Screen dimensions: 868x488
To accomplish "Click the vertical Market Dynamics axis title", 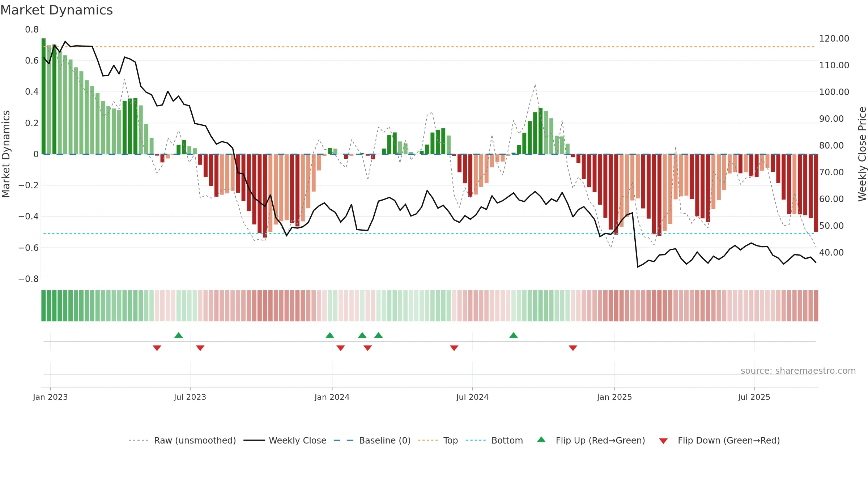I will (6, 154).
